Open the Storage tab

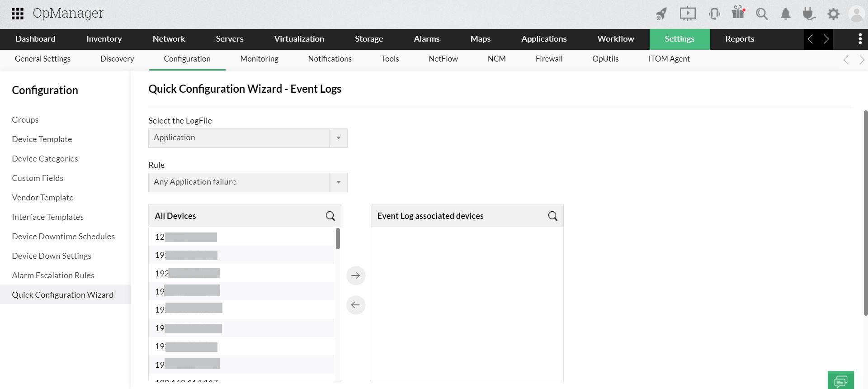(369, 39)
